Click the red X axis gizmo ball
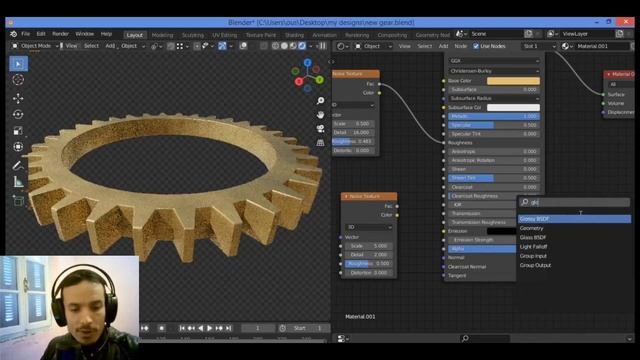The width and height of the screenshot is (640, 360). coord(299,82)
